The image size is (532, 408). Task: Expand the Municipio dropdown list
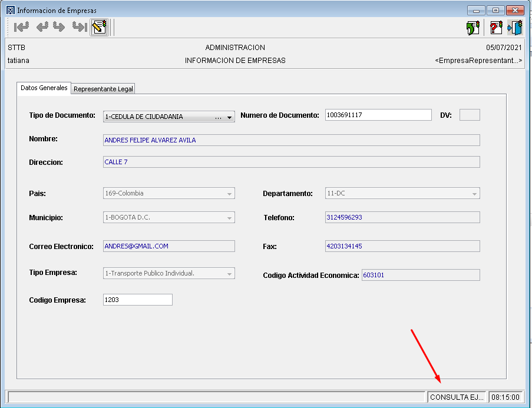(229, 218)
